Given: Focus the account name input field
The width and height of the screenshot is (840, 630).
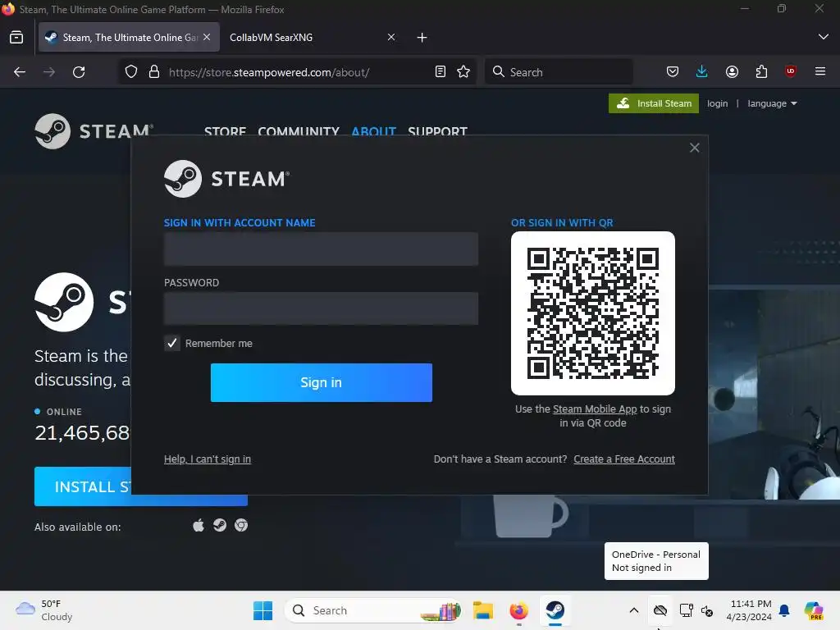Looking at the screenshot, I should 321,249.
